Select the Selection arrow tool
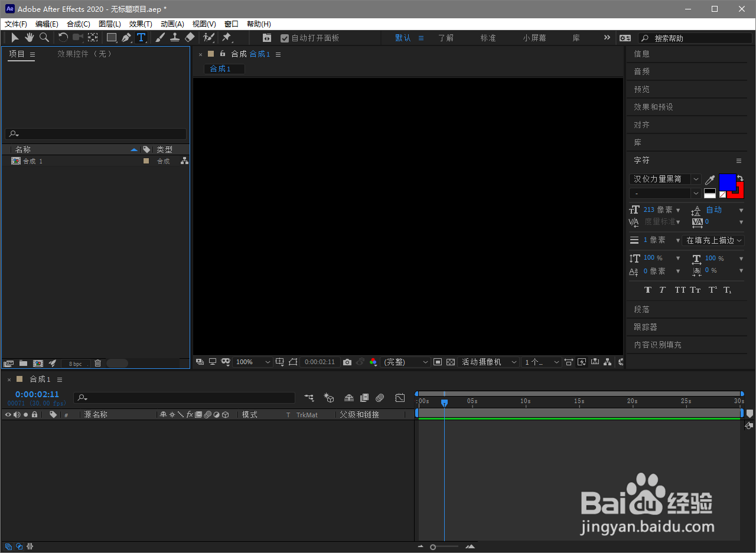The height and width of the screenshot is (553, 756). pos(15,38)
